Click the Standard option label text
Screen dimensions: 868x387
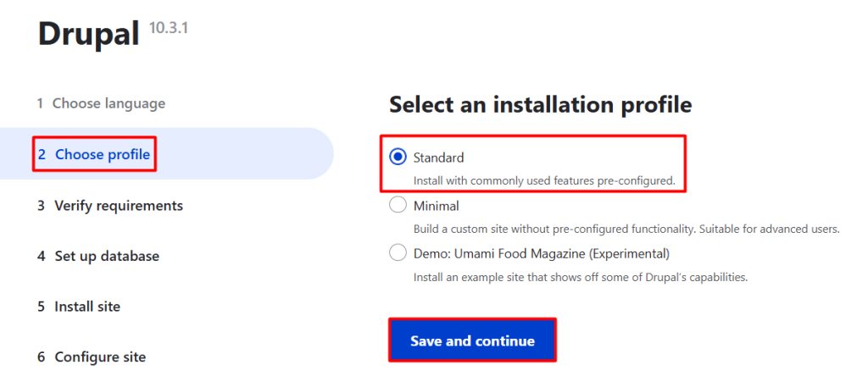coord(438,158)
